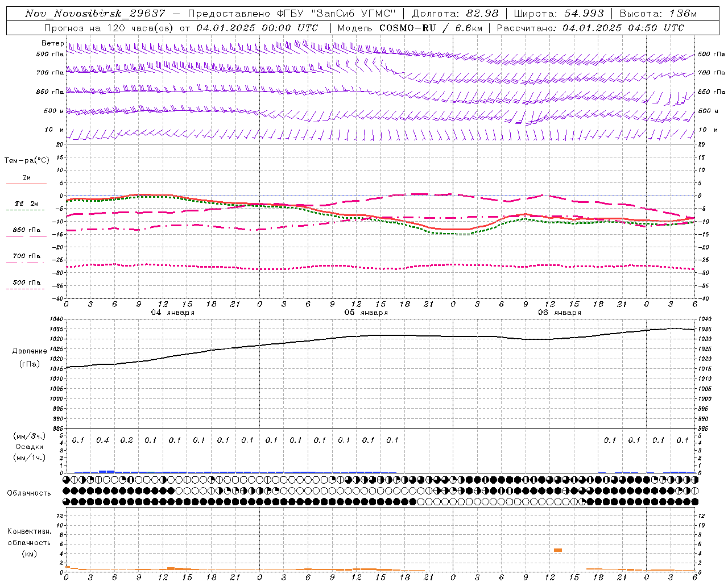728x582 pixels.
Task: Click forecast start "04.01.2025 00:00 UTC"
Action: click(x=257, y=28)
